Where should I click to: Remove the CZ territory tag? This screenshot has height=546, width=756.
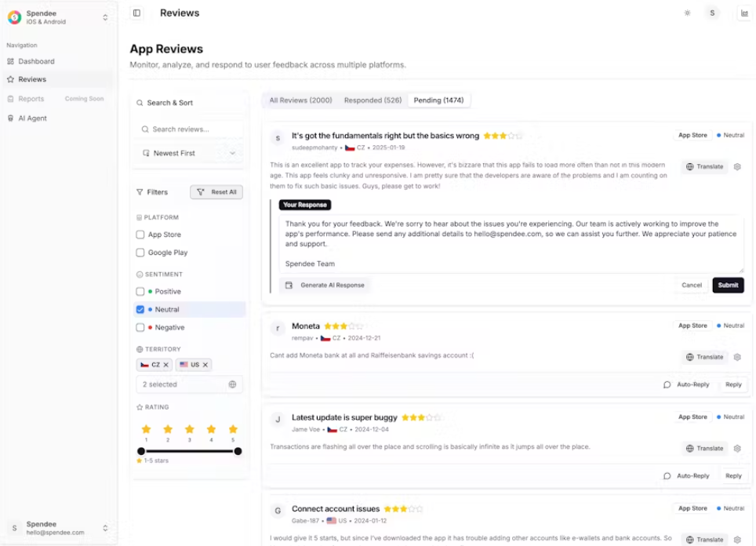pyautogui.click(x=165, y=365)
